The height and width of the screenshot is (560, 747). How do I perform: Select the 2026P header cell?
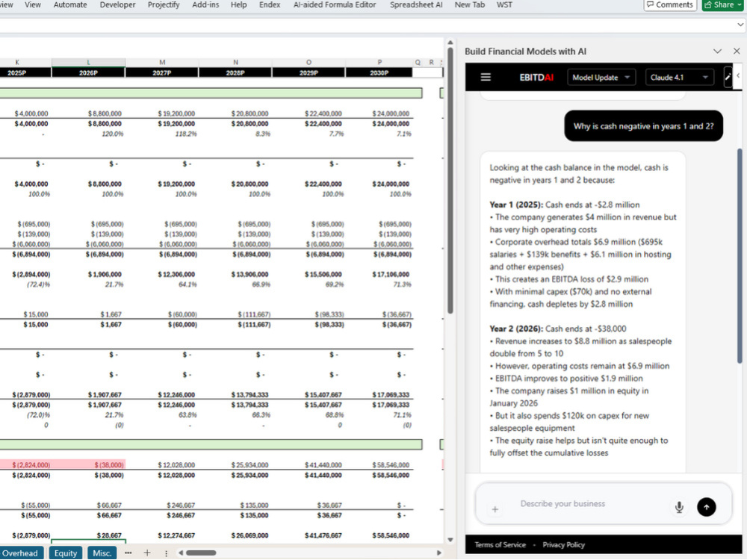pyautogui.click(x=89, y=73)
